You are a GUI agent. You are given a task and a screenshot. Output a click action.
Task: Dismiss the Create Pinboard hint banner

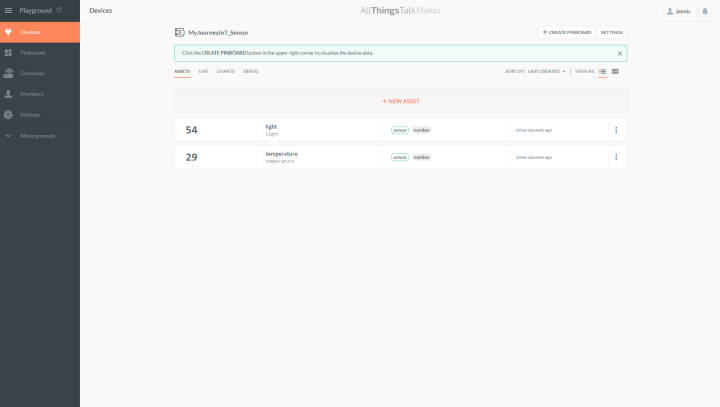tap(619, 54)
